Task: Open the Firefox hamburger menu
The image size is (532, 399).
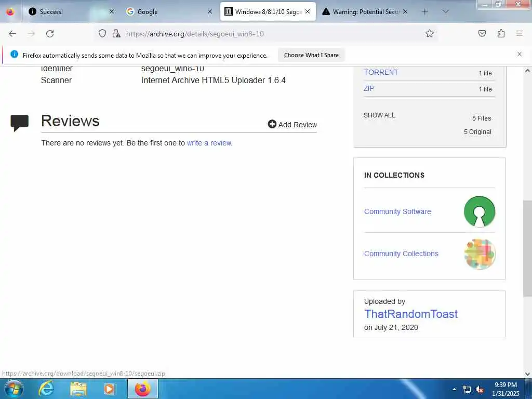Action: [x=520, y=33]
